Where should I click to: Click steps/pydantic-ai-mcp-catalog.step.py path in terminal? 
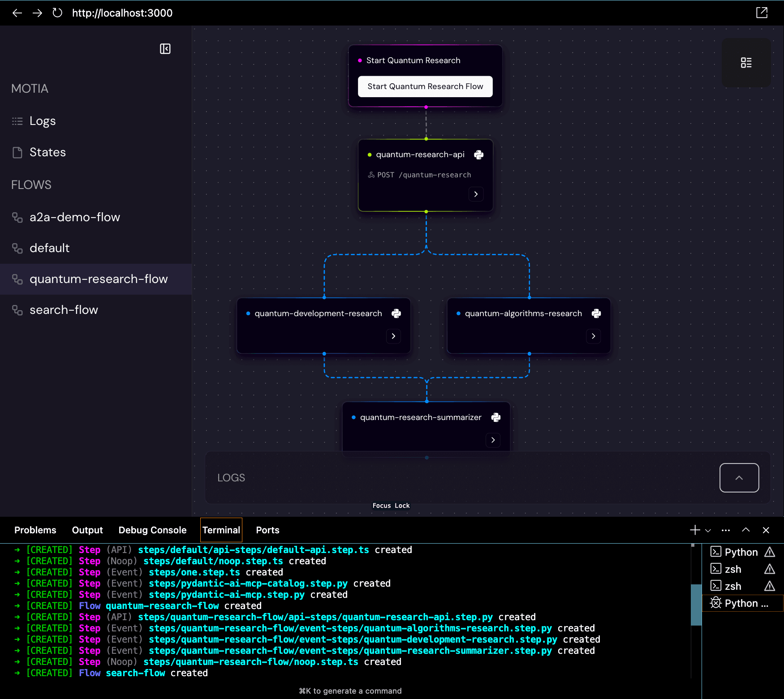point(248,583)
